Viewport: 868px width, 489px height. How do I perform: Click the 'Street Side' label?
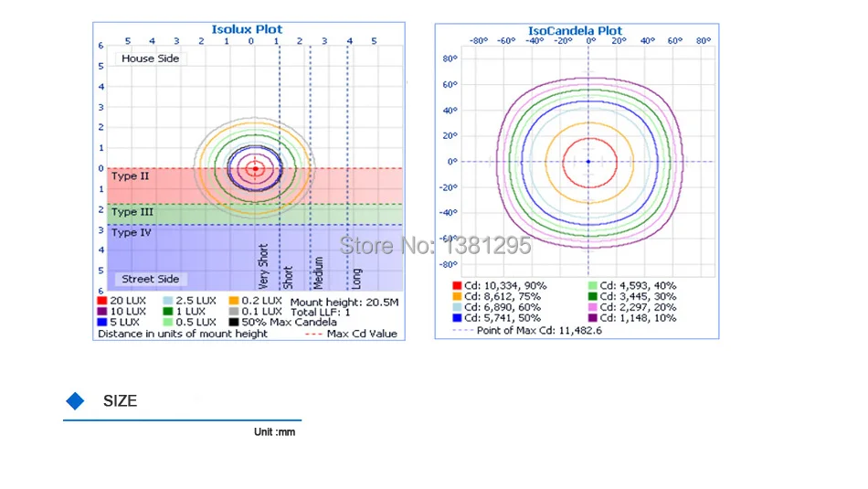[151, 279]
